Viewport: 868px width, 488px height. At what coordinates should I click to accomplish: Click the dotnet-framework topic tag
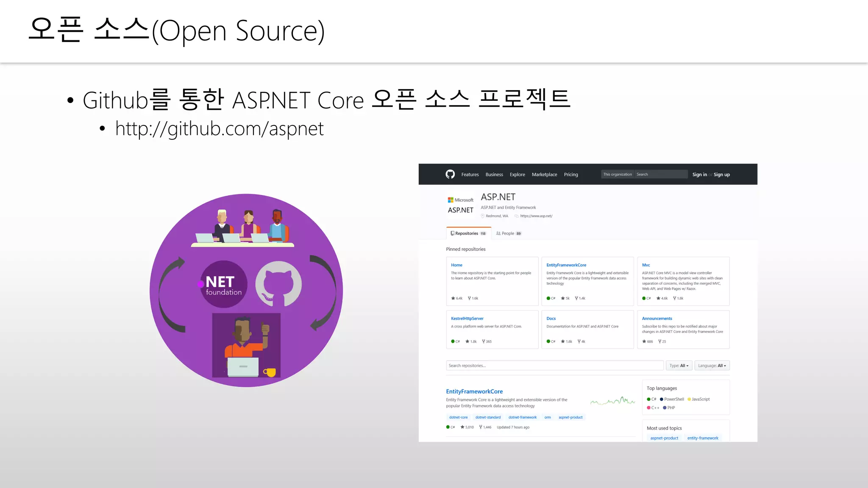523,417
